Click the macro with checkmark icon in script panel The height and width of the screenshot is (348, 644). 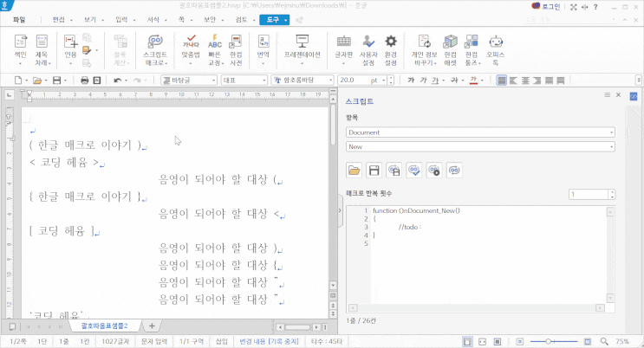click(x=414, y=171)
